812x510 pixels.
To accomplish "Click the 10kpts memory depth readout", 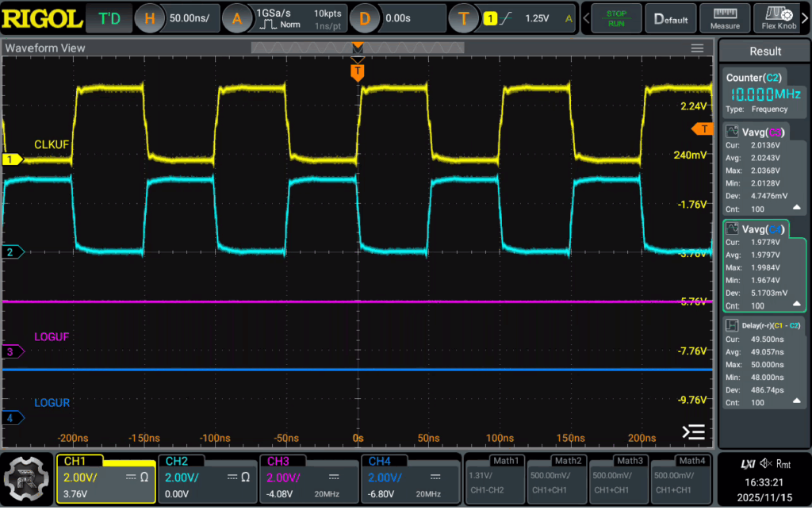I will (x=327, y=13).
